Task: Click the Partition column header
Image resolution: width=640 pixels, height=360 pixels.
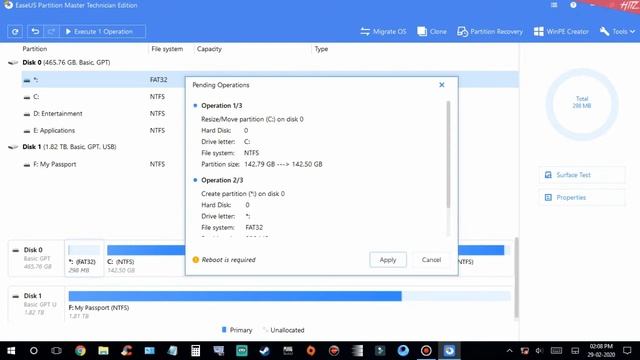Action: tap(35, 49)
